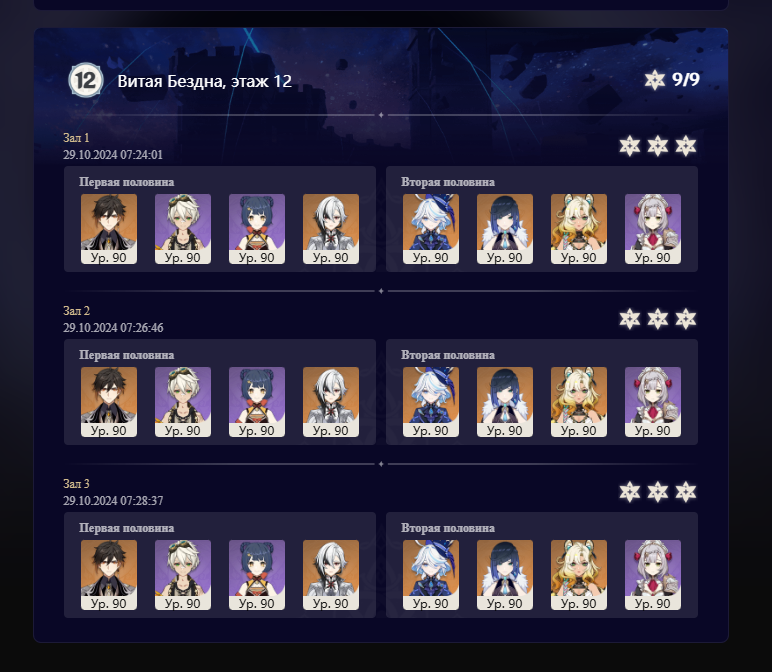Viewport: 772px width, 672px height.
Task: Select Bennett portrait in Зал 1 first half
Action: coord(183,229)
